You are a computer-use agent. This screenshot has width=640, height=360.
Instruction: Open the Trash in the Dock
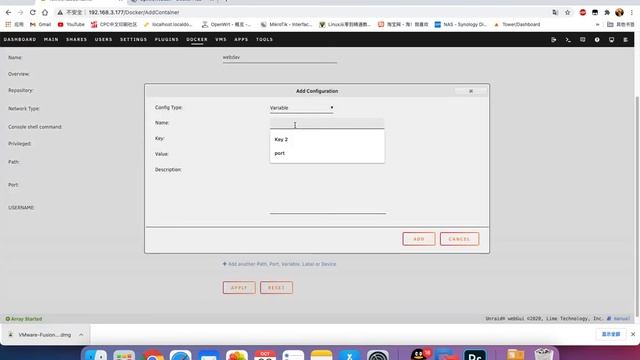543,354
